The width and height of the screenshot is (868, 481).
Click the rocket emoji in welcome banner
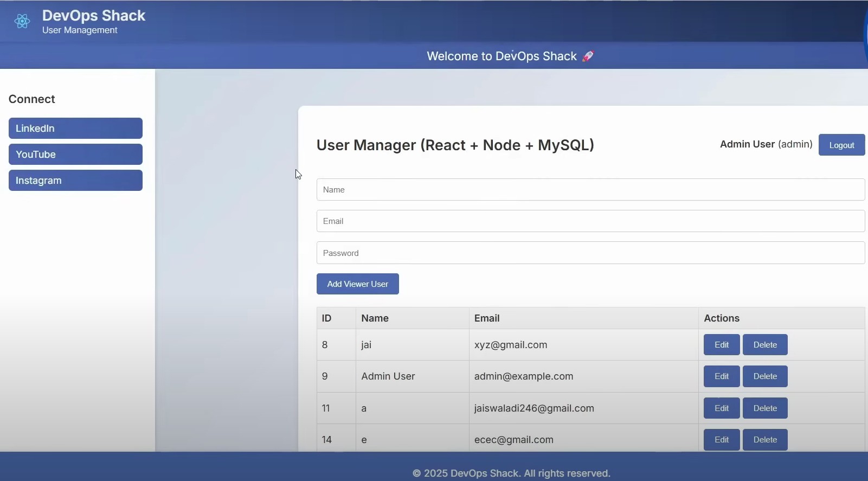(588, 56)
